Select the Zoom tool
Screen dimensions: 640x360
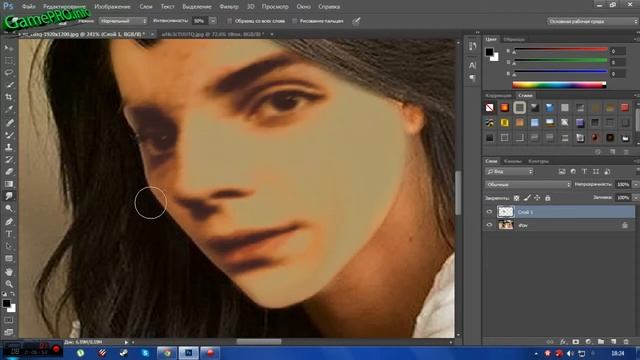(x=9, y=284)
